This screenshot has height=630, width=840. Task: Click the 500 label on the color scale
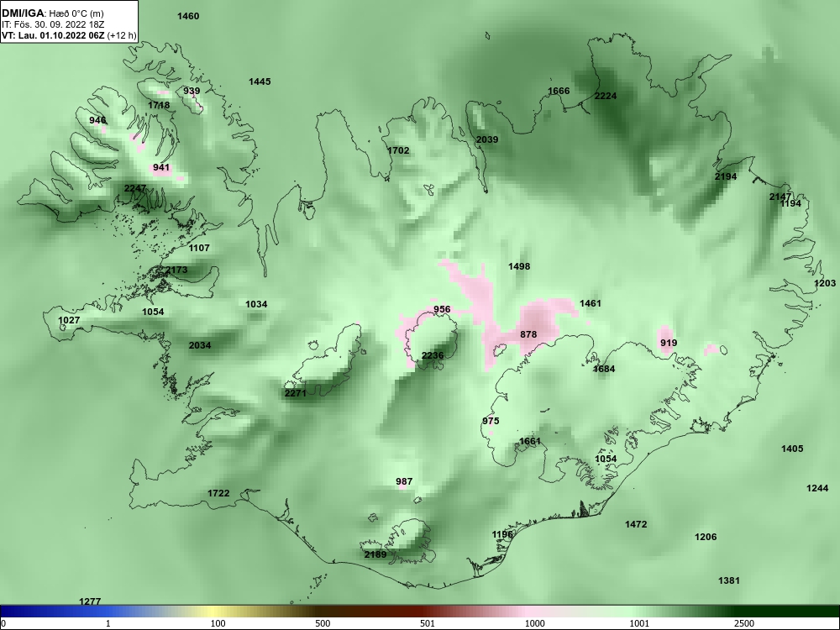[x=323, y=623]
